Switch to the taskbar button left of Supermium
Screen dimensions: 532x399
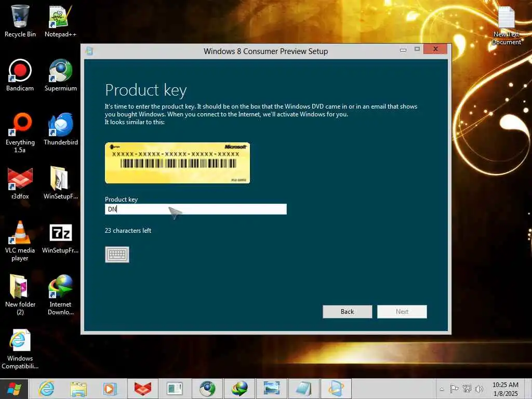[175, 389]
